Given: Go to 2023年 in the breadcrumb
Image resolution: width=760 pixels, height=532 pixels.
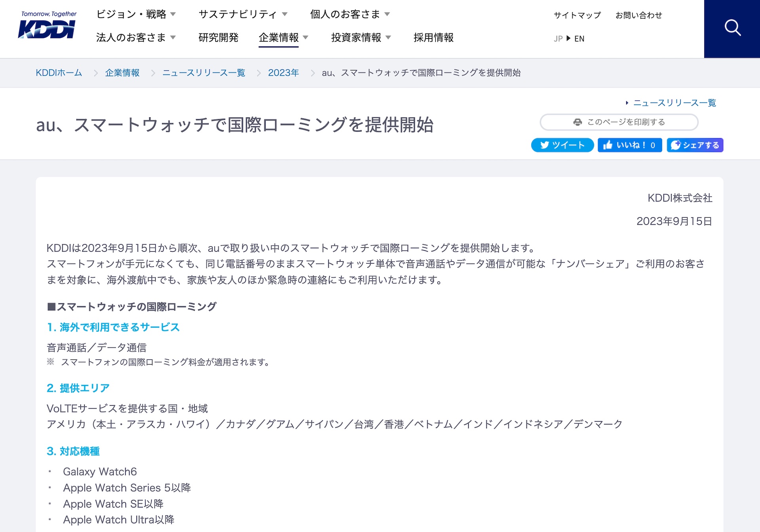Looking at the screenshot, I should [283, 73].
